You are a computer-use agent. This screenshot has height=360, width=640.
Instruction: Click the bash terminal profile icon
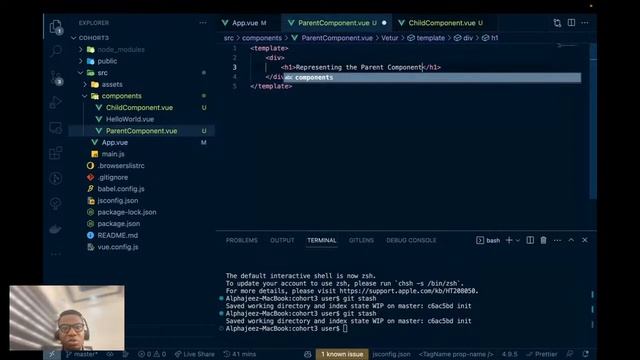480,240
